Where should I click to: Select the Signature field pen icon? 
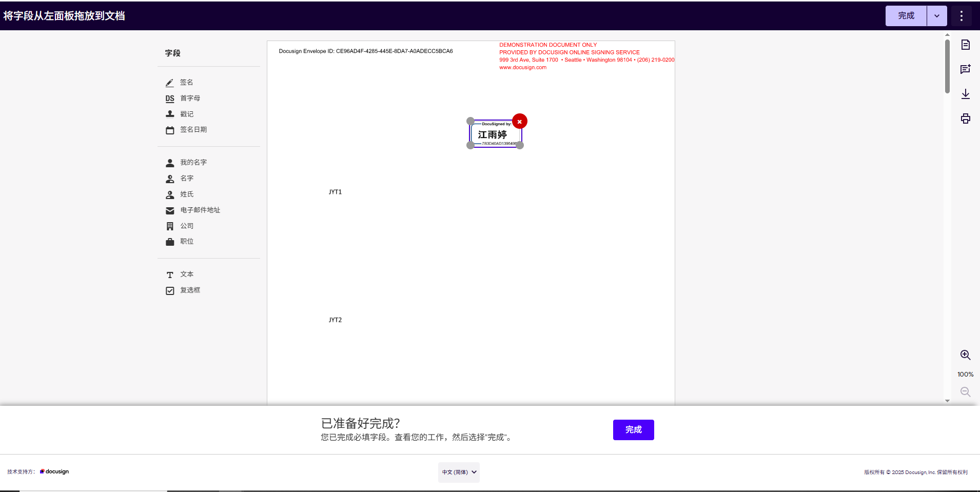[x=170, y=83]
